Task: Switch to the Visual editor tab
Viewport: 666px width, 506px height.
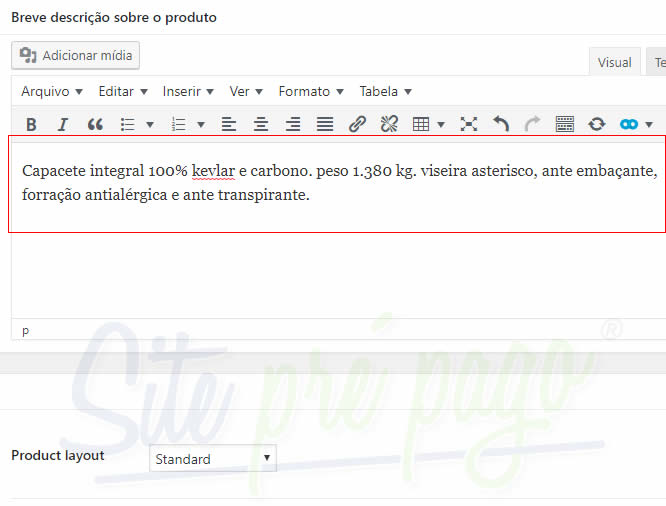Action: pos(614,62)
